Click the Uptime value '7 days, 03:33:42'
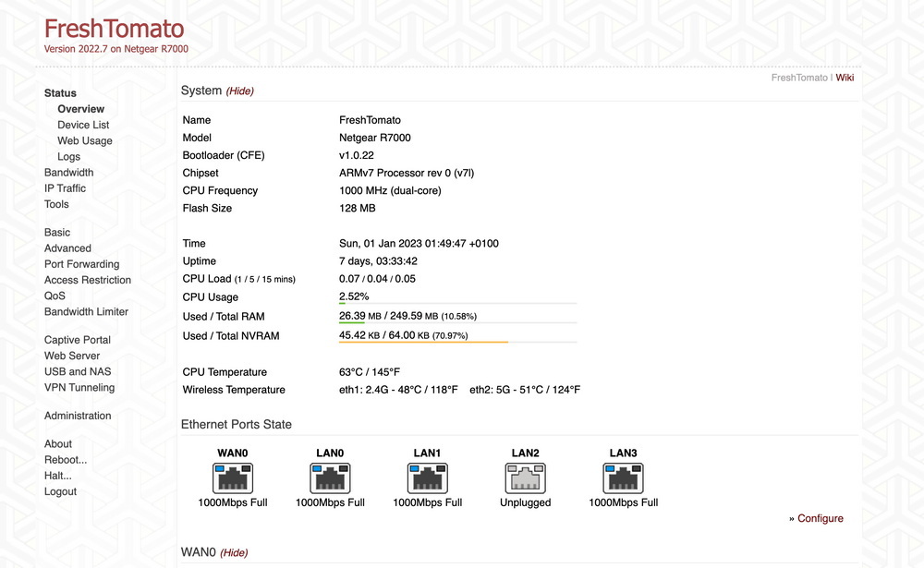 coord(378,261)
